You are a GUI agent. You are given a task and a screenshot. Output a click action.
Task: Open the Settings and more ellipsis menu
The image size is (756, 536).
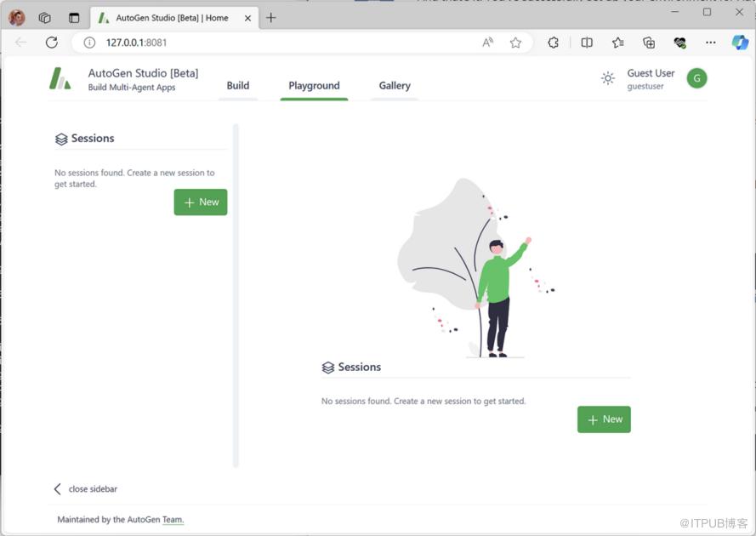(710, 43)
